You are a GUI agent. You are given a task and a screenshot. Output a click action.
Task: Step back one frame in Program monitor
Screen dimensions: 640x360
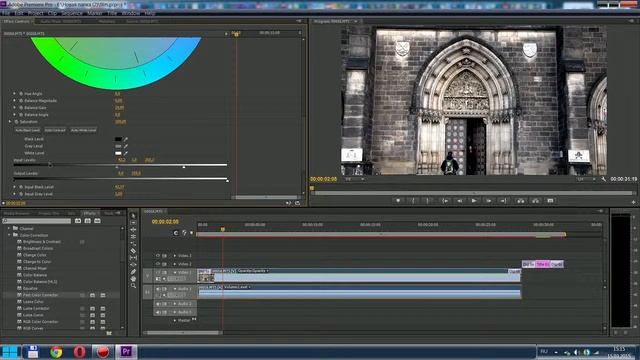tap(460, 200)
